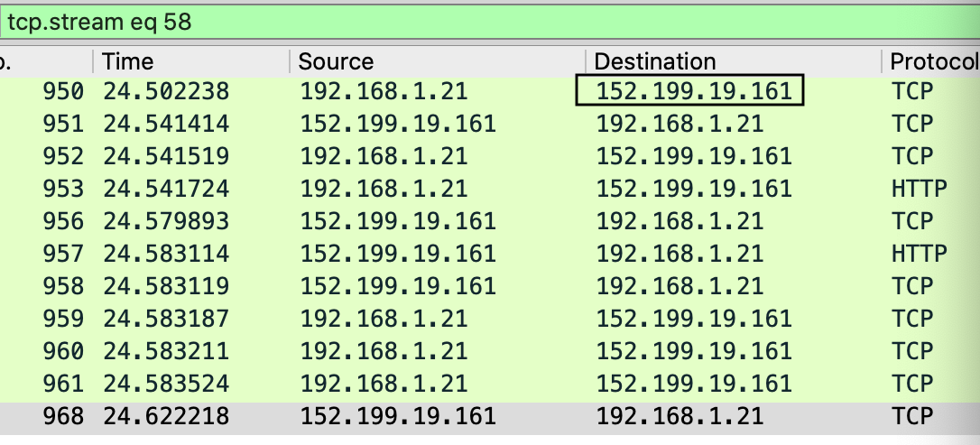This screenshot has height=445, width=980.
Task: Click the source address of packet 957
Action: click(398, 254)
